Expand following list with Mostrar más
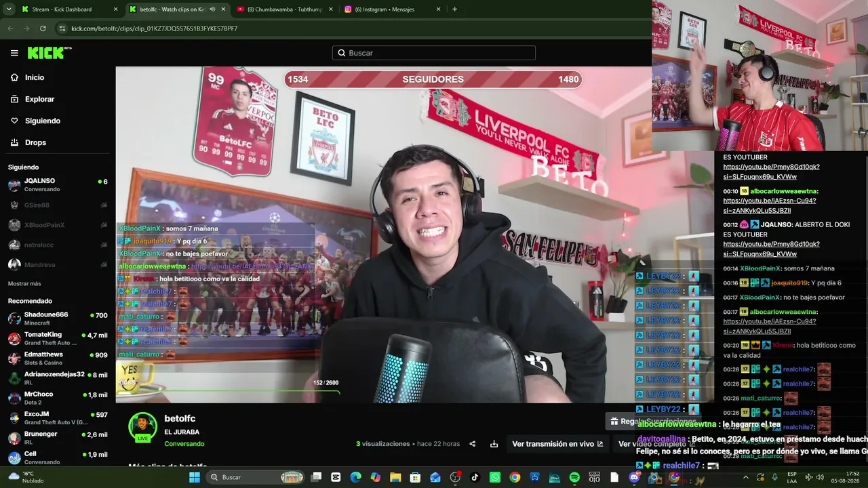The width and height of the screenshot is (868, 488). click(24, 283)
